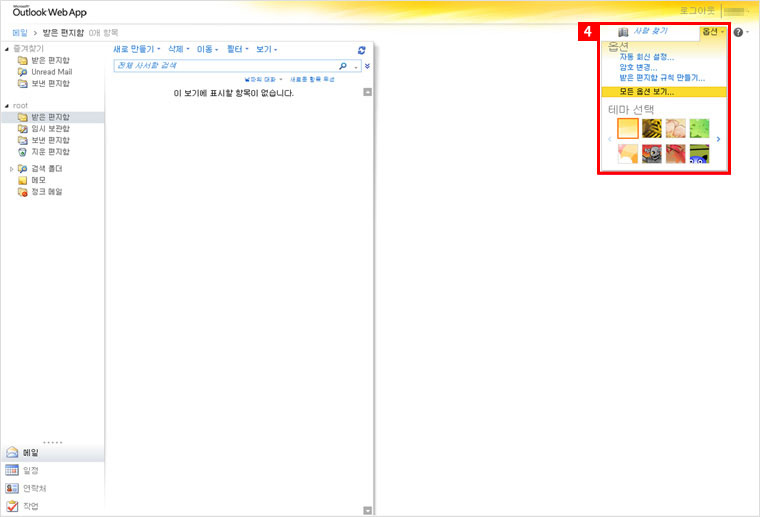Click the 전체 사서함 검색 search field
760x517 pixels.
225,66
